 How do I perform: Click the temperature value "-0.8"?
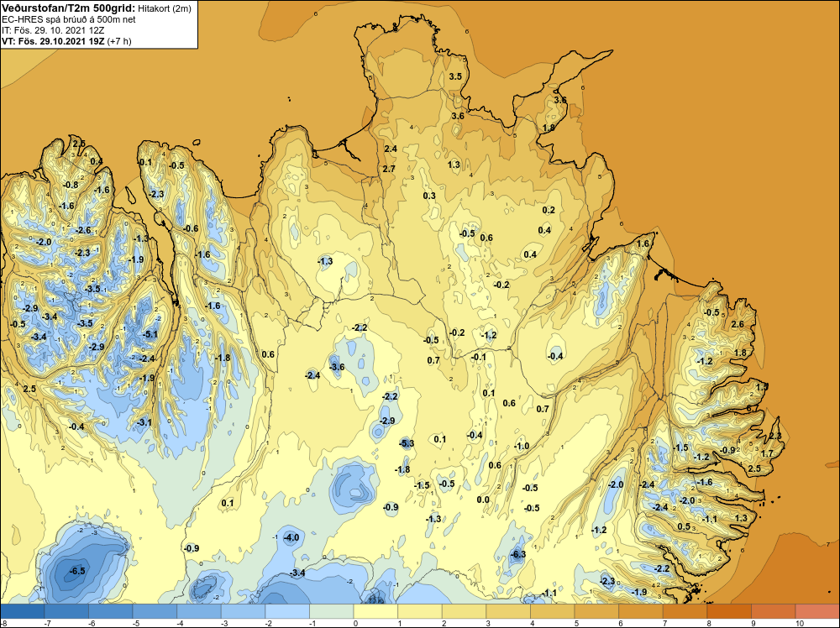(71, 186)
